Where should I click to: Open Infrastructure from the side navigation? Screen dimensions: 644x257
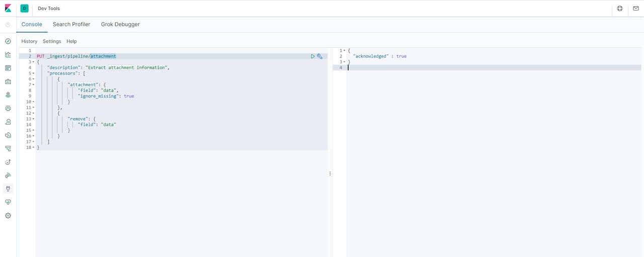[x=8, y=122]
